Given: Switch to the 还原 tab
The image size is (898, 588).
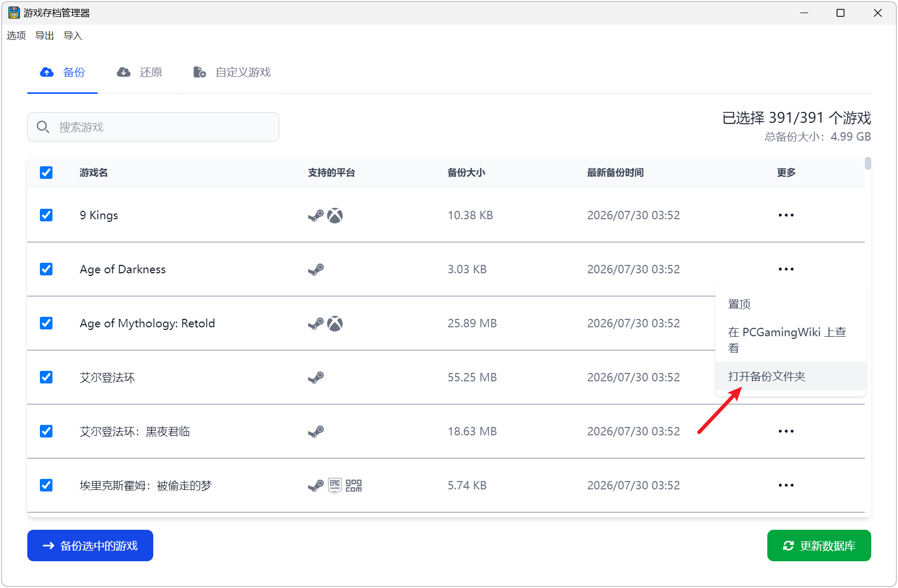Looking at the screenshot, I should tap(139, 72).
